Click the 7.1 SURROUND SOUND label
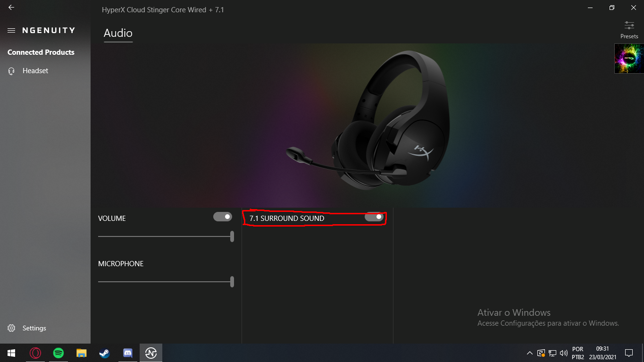 287,219
